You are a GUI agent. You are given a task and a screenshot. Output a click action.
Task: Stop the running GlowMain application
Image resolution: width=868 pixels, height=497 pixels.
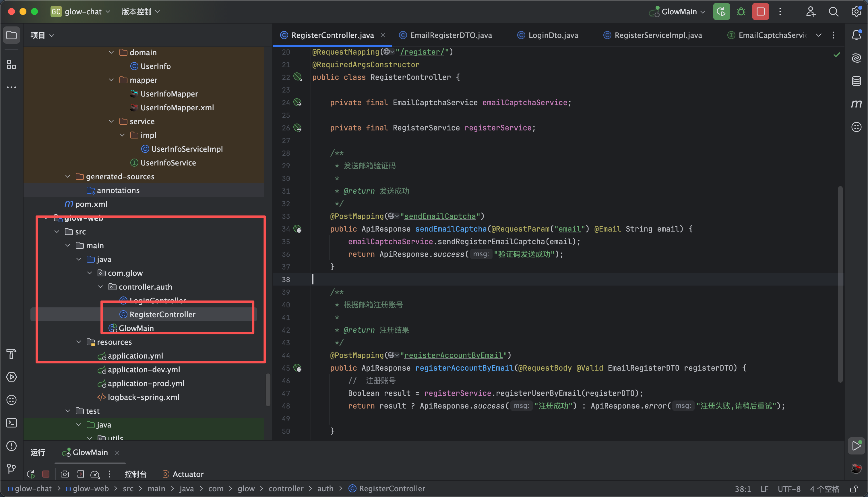760,11
